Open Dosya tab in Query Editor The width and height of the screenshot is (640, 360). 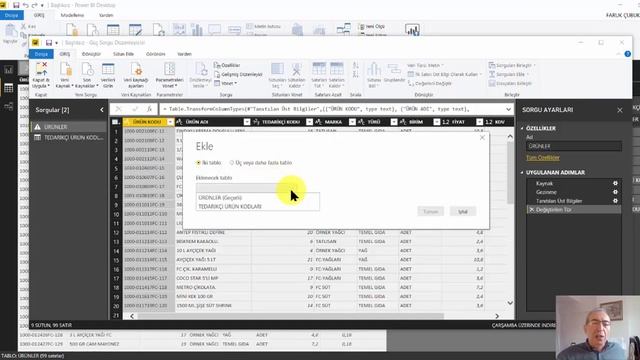41,54
